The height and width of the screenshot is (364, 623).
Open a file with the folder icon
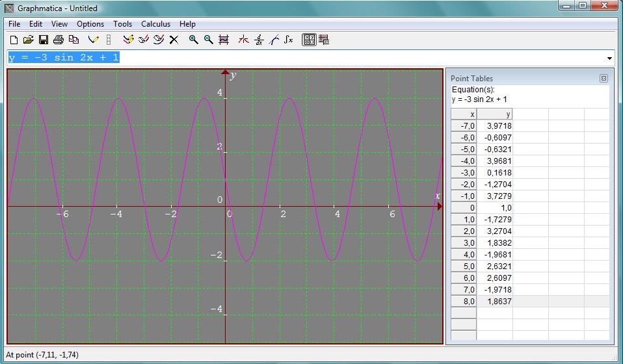(x=29, y=40)
